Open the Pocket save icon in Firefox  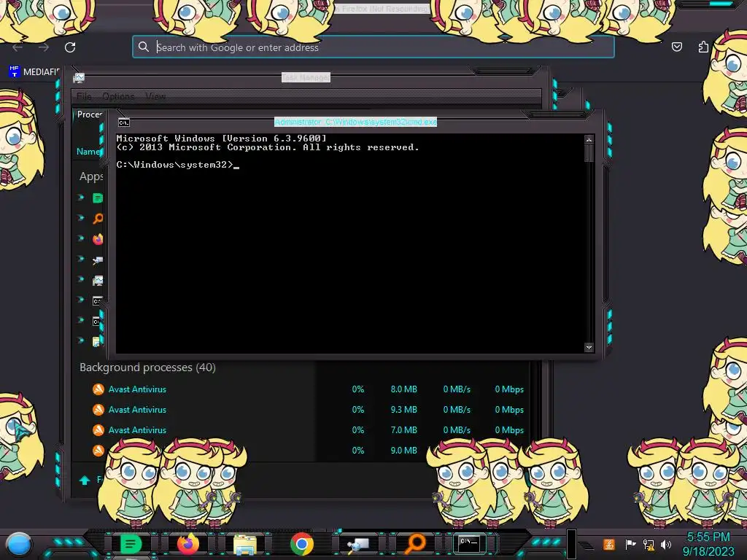click(676, 47)
